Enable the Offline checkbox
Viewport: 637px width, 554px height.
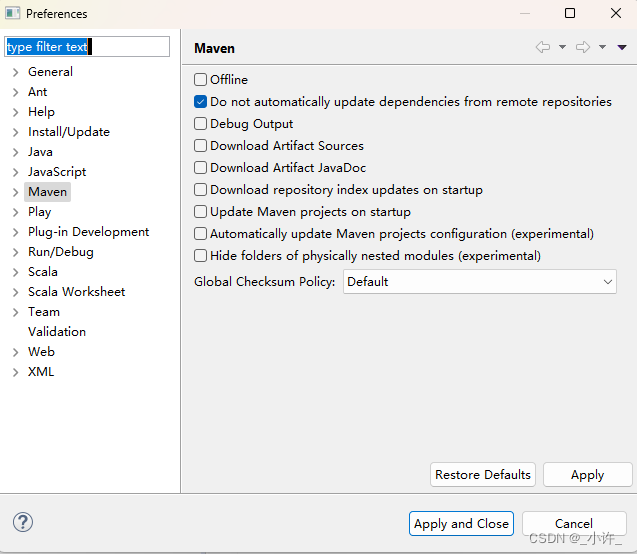pyautogui.click(x=200, y=79)
